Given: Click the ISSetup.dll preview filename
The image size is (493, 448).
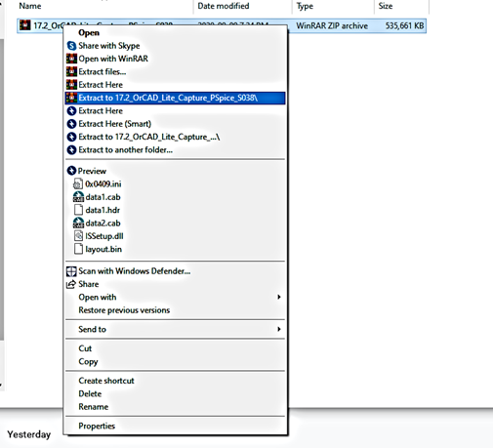Looking at the screenshot, I should click(x=104, y=236).
